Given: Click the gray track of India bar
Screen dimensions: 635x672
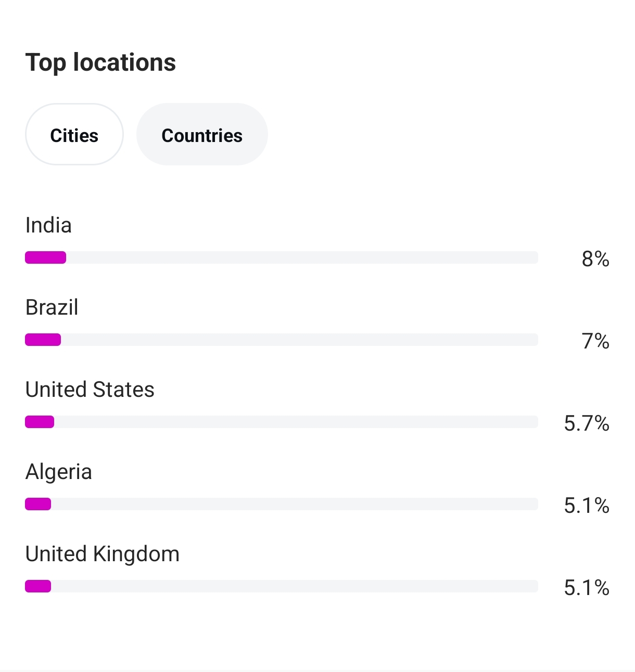Looking at the screenshot, I should pyautogui.click(x=302, y=257).
